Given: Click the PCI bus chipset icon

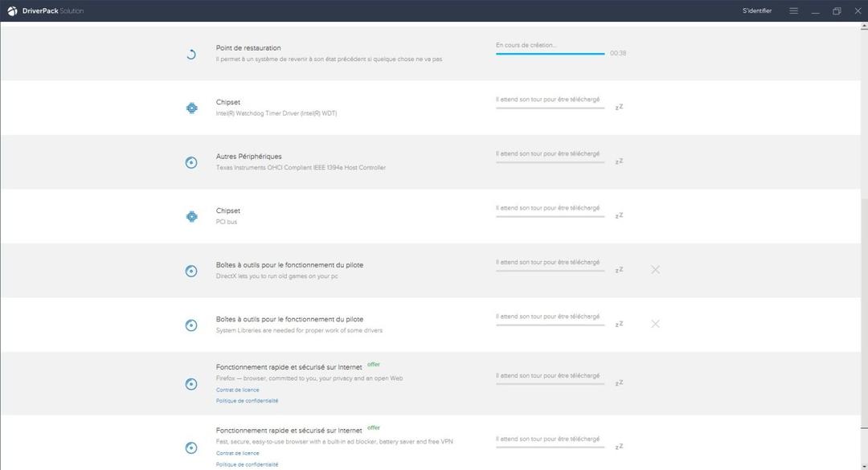Looking at the screenshot, I should [x=191, y=216].
